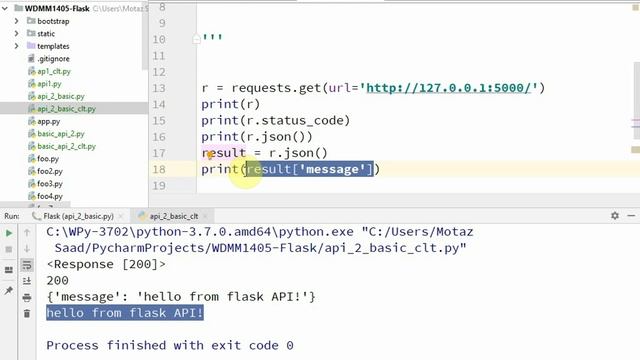Click line number 13 in gutter
This screenshot has height=360, width=640.
(x=159, y=88)
